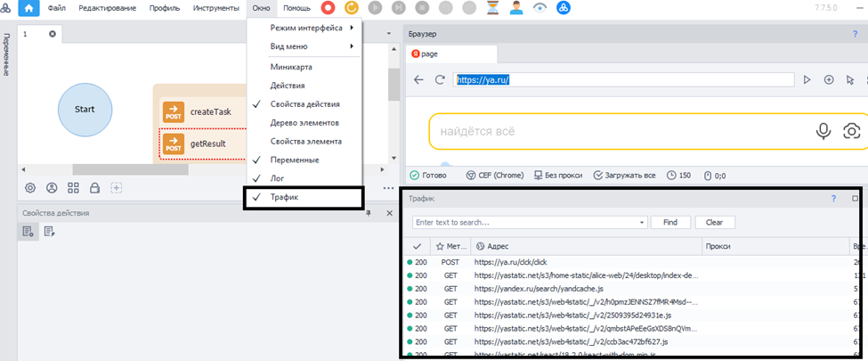Uncheck Переменные in the Окно menu

point(294,160)
